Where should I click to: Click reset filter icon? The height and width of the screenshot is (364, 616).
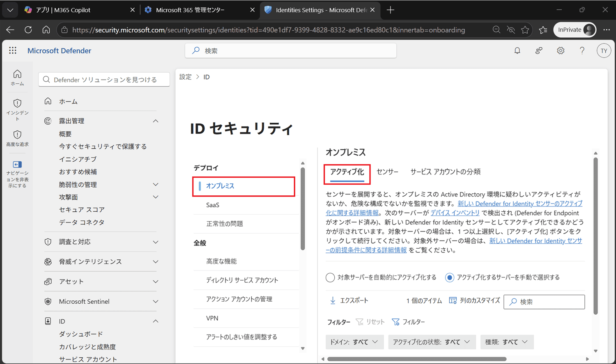coord(359,322)
